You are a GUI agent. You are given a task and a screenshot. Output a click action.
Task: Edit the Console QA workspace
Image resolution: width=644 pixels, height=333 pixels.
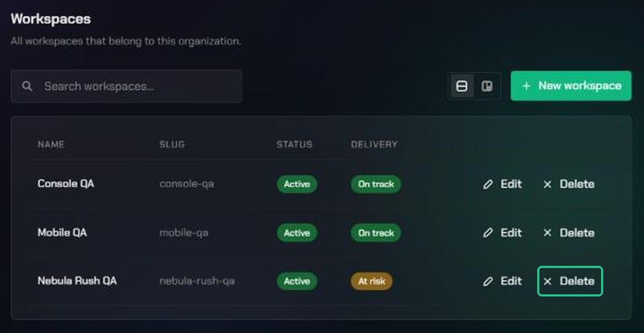click(x=502, y=184)
